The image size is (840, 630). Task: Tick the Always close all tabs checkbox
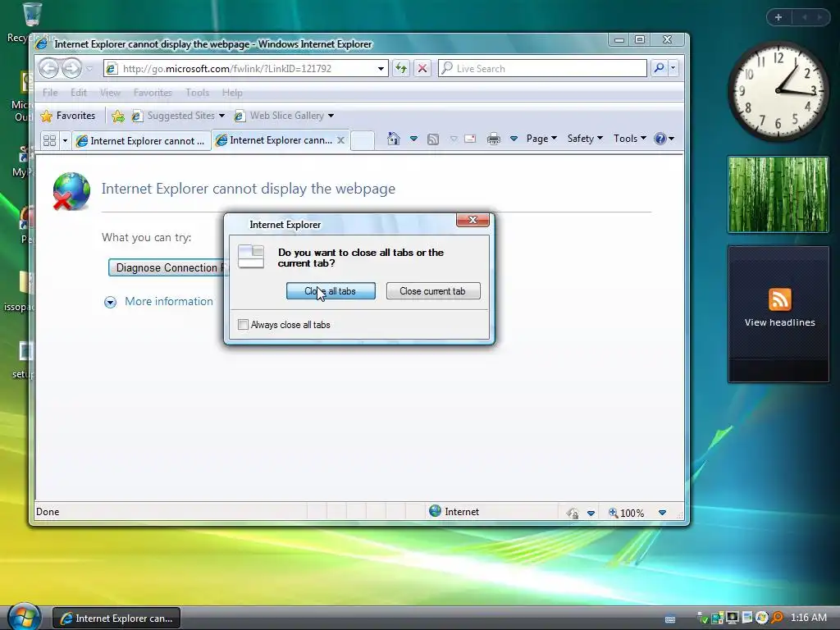pyautogui.click(x=243, y=325)
